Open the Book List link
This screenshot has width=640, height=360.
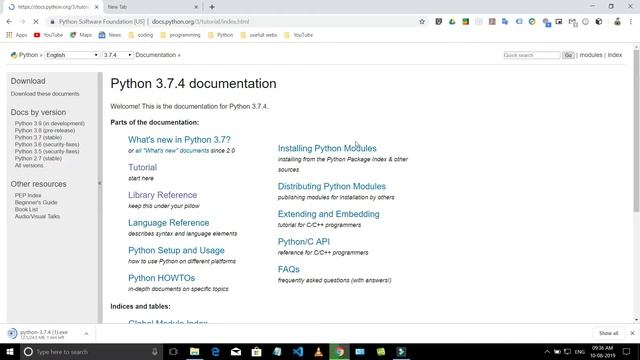(x=26, y=209)
